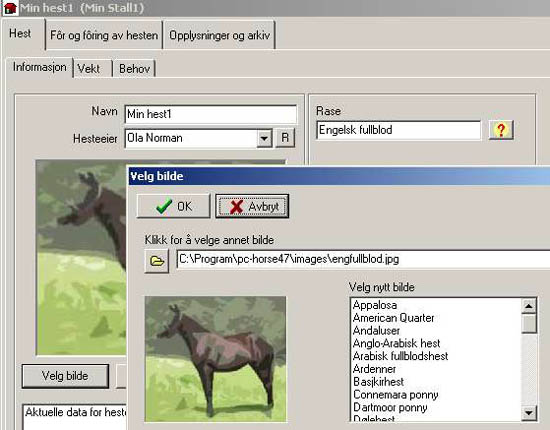The height and width of the screenshot is (430, 550).
Task: Open folder browse icon for image path
Action: tap(157, 261)
